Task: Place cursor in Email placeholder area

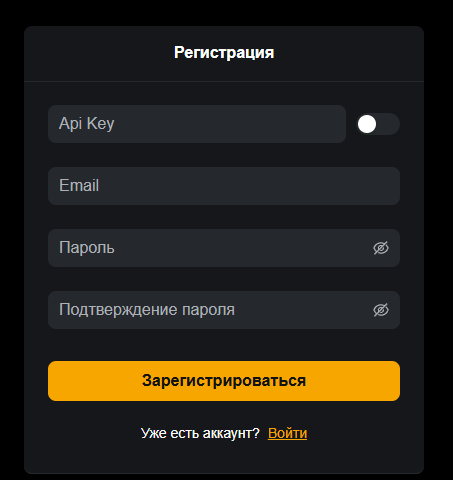Action: pos(224,186)
